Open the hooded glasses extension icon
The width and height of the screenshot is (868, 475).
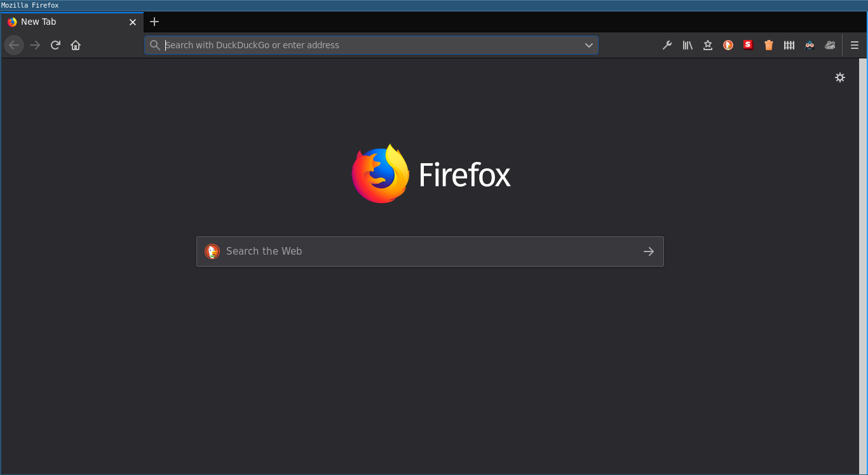(x=810, y=45)
